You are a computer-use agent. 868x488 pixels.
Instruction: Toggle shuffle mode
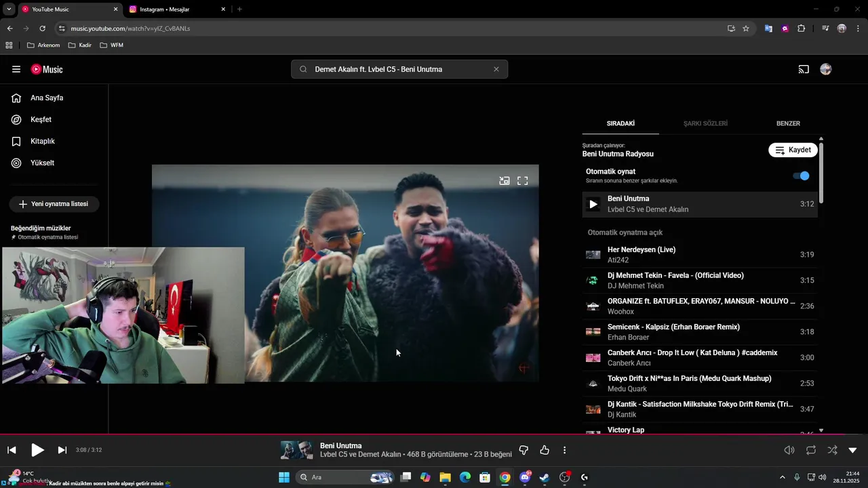click(832, 450)
